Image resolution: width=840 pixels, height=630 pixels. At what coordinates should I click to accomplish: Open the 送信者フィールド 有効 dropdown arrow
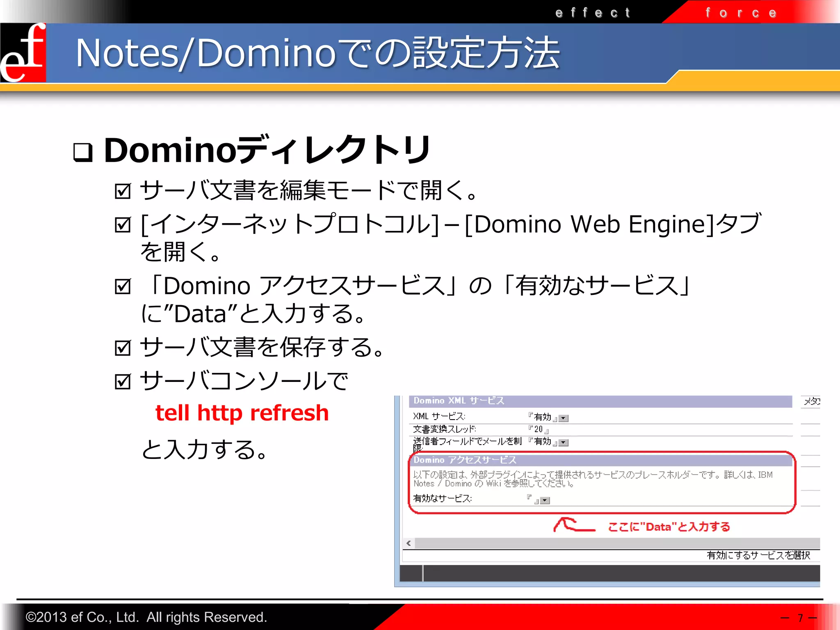coord(564,443)
